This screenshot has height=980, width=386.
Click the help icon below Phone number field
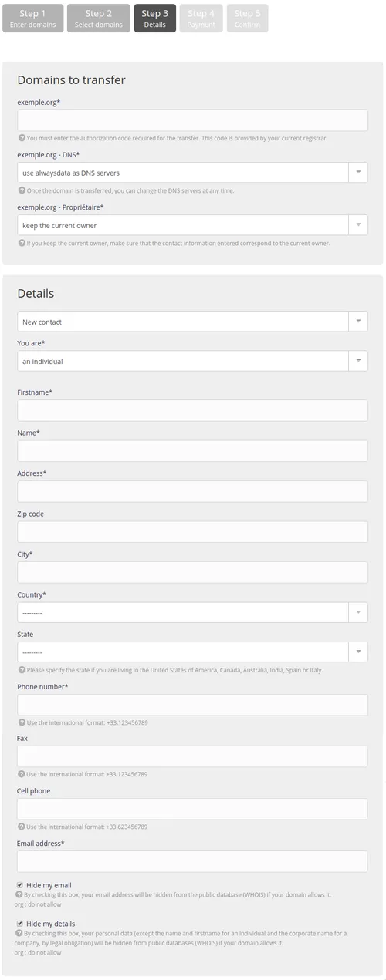click(22, 722)
